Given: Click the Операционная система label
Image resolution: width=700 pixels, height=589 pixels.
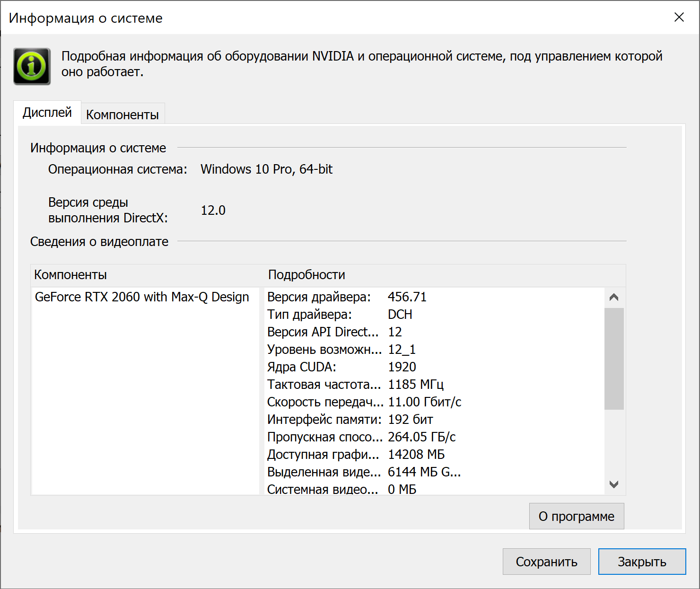Looking at the screenshot, I should tap(118, 169).
